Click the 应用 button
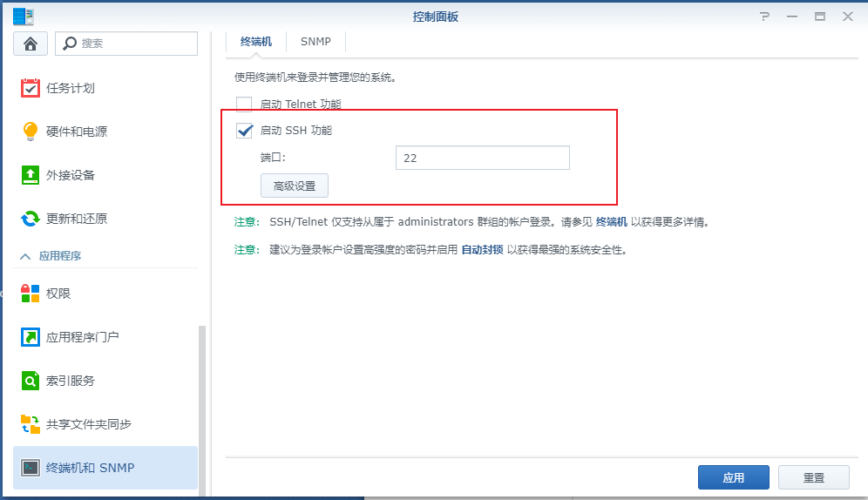 734,477
